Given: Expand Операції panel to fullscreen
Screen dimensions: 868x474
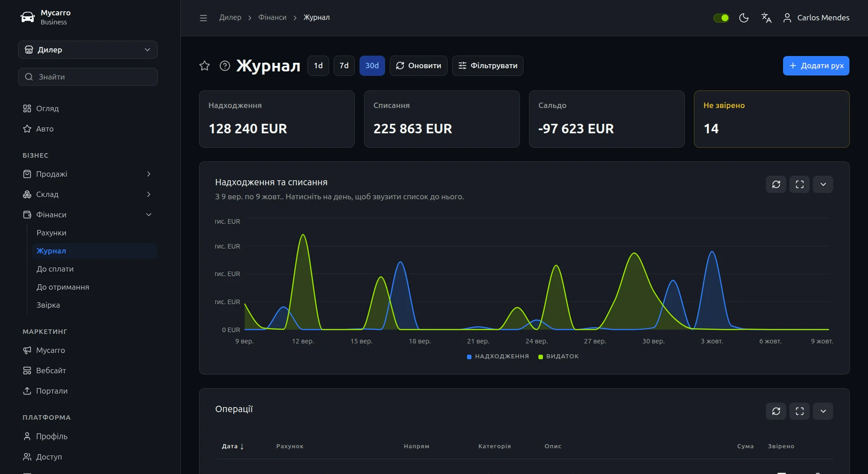Looking at the screenshot, I should pos(799,411).
